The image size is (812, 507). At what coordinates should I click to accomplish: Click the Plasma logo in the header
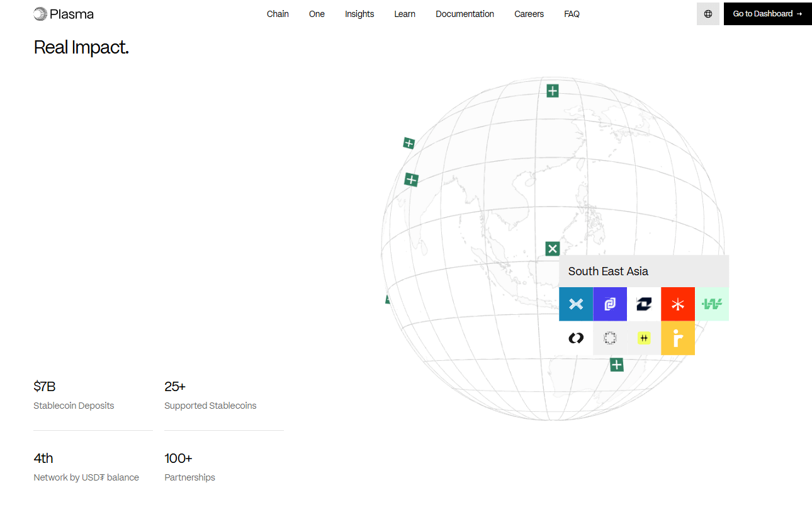click(x=64, y=14)
